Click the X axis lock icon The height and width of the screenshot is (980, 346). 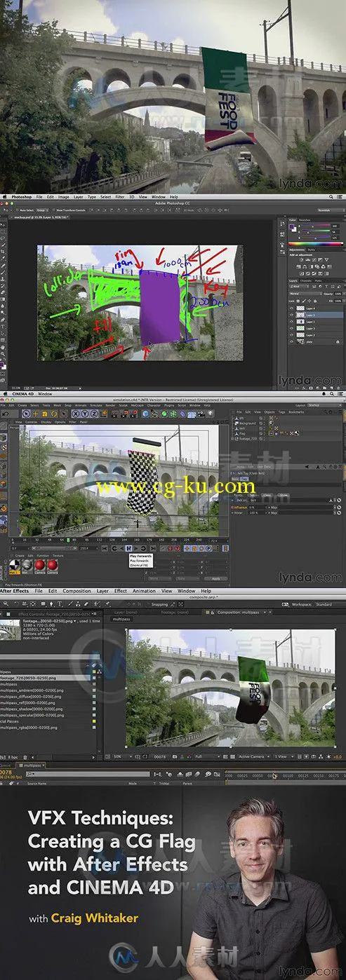(75, 414)
